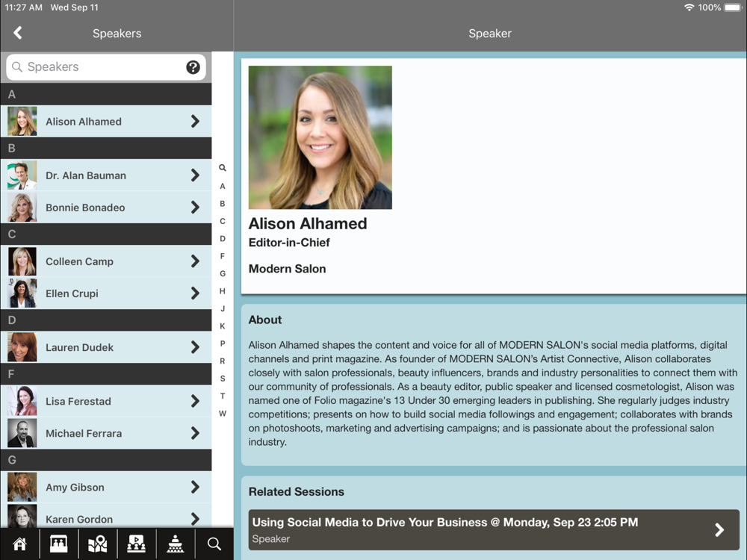This screenshot has width=747, height=560.
Task: Select speaker name Dr. Alan Bauman
Action: click(86, 175)
